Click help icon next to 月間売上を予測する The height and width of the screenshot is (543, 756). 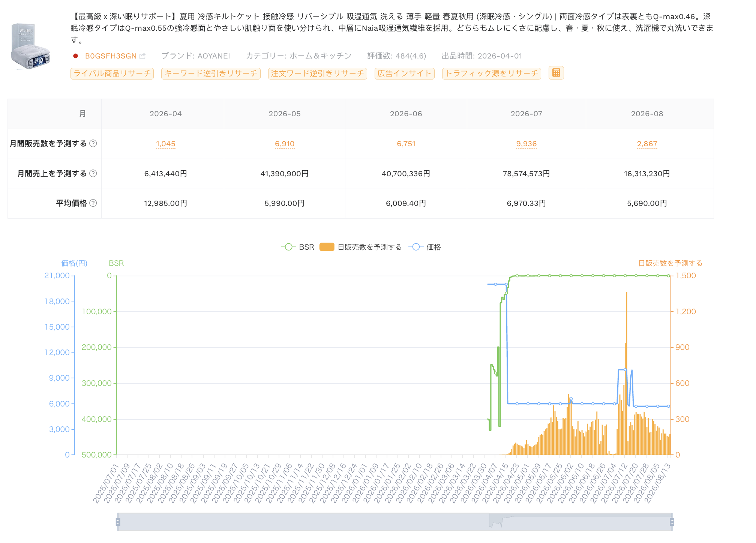tap(93, 173)
